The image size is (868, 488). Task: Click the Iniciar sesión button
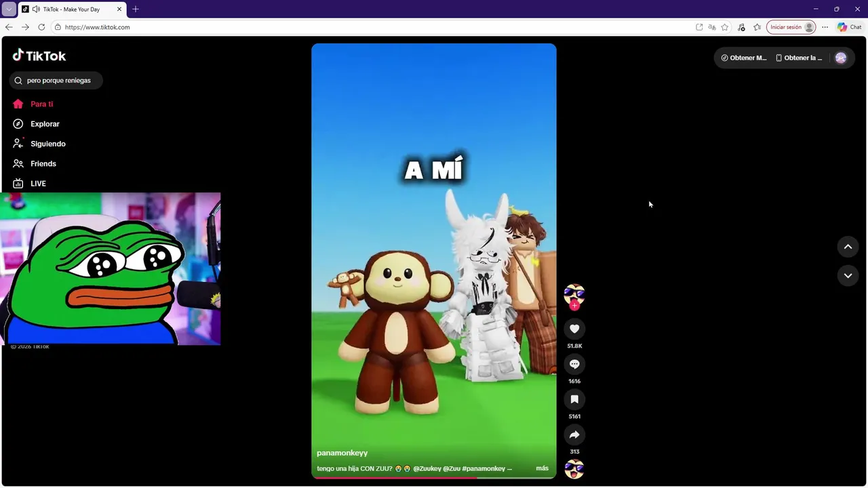click(791, 27)
